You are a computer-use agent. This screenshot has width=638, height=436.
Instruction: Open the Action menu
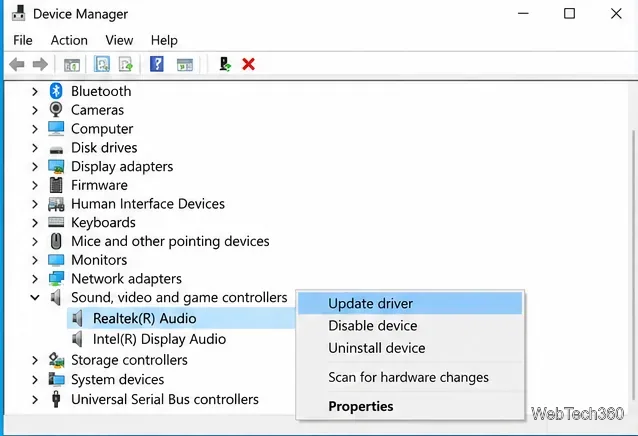pyautogui.click(x=69, y=40)
